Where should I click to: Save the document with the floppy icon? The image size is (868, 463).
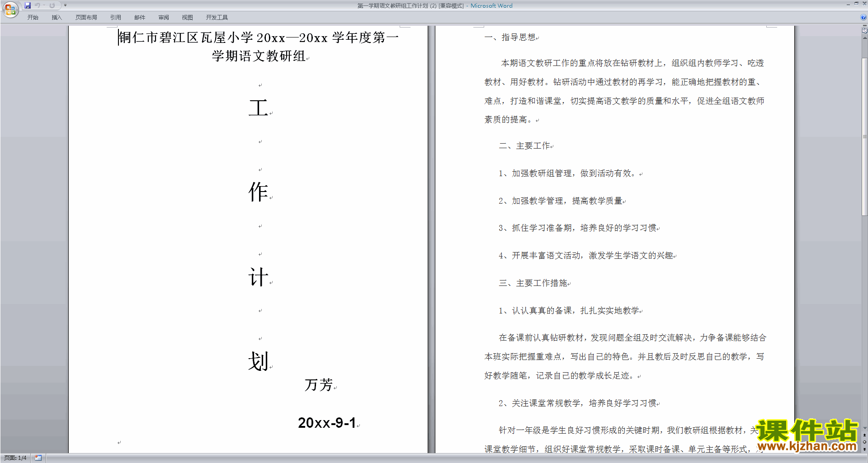coord(28,5)
